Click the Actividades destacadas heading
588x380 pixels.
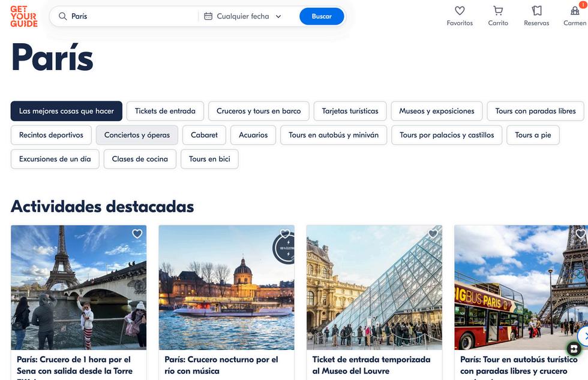[x=103, y=207]
